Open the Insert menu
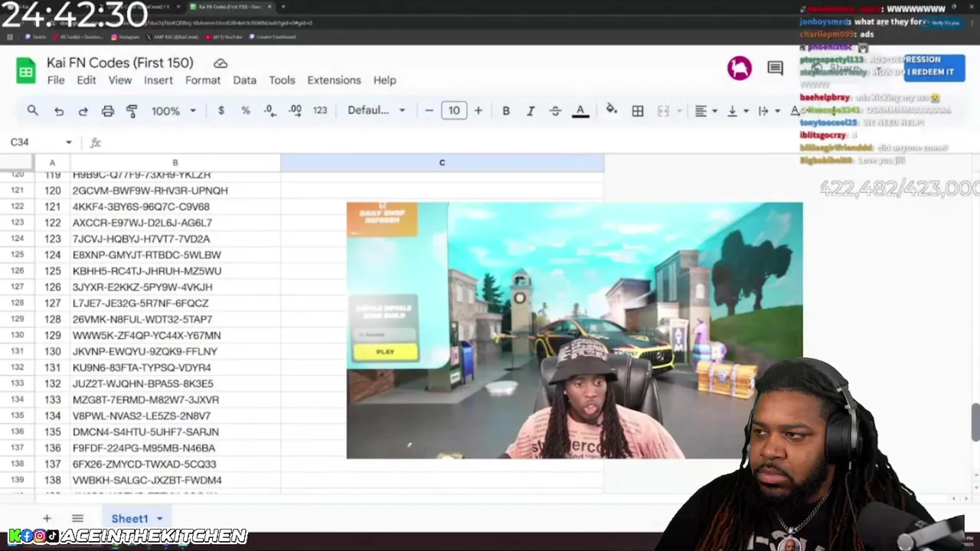This screenshot has width=980, height=551. point(158,80)
